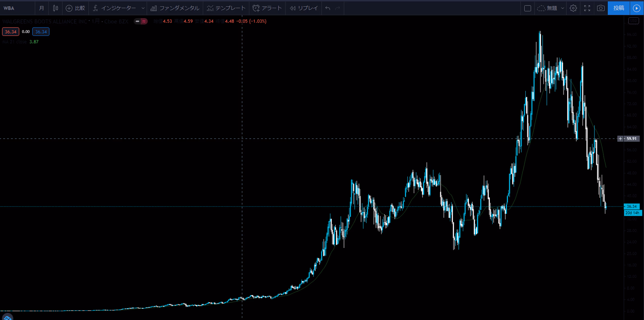Image resolution: width=644 pixels, height=320 pixels.
Task: Click the blue 投稿 publish button
Action: tap(618, 8)
